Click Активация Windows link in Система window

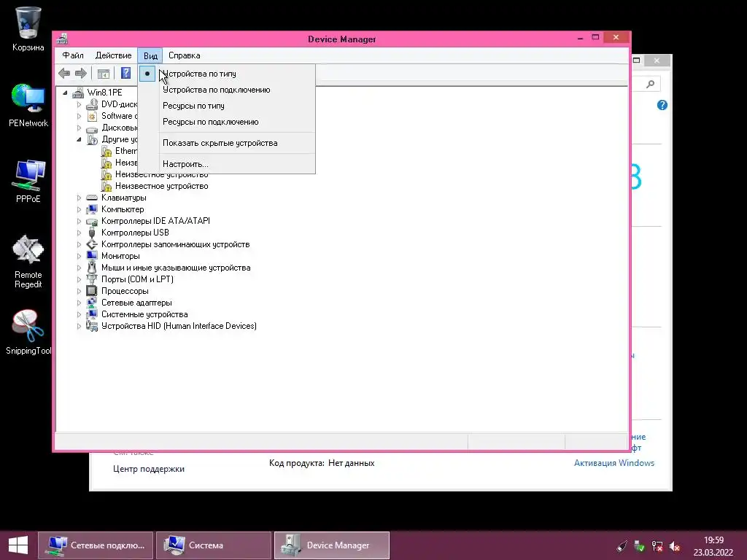click(614, 463)
